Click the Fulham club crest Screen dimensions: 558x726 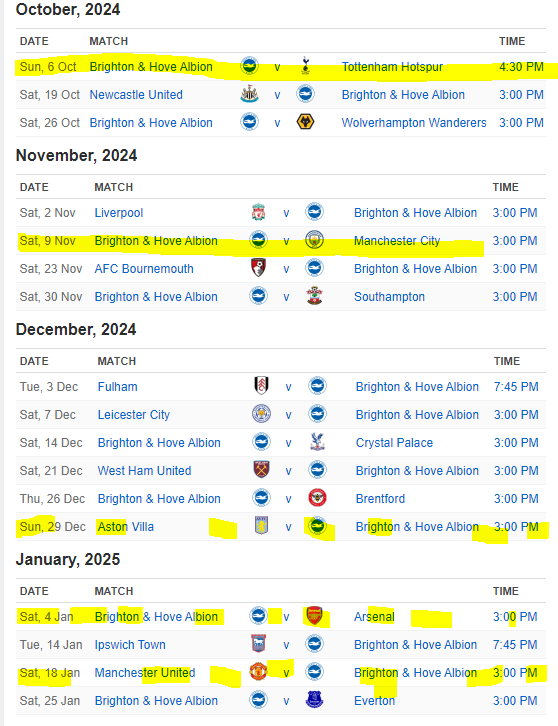(x=262, y=386)
